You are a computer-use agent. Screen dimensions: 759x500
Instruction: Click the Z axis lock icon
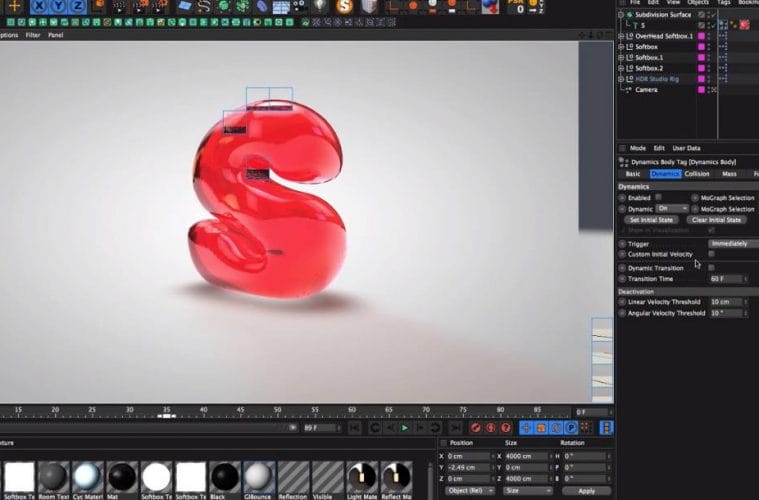(79, 6)
